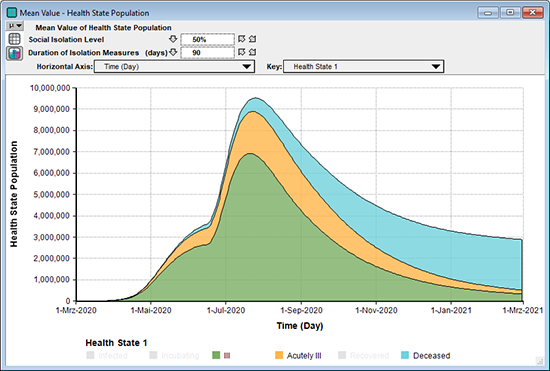
Task: Open the mean (μ) uncertainty view dropdown
Action: [15, 26]
